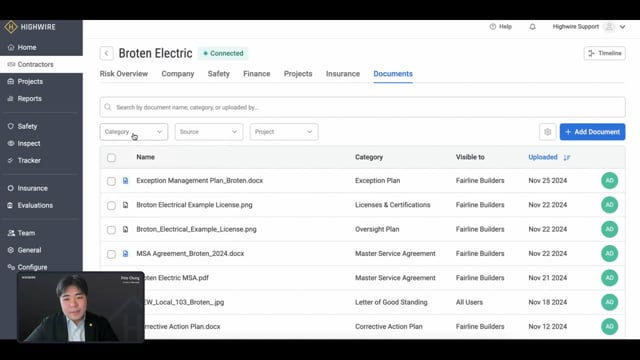Open General gear icon in sidebar
Image resolution: width=640 pixels, height=360 pixels.
(x=11, y=250)
